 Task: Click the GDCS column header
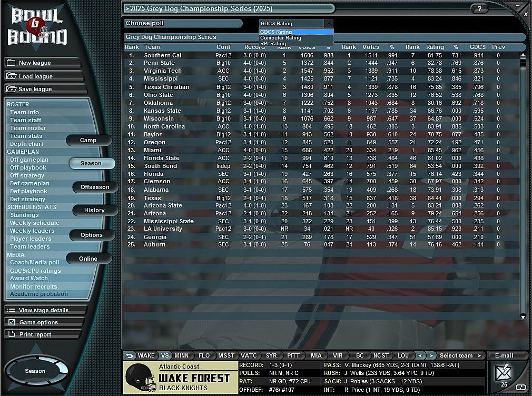(477, 47)
